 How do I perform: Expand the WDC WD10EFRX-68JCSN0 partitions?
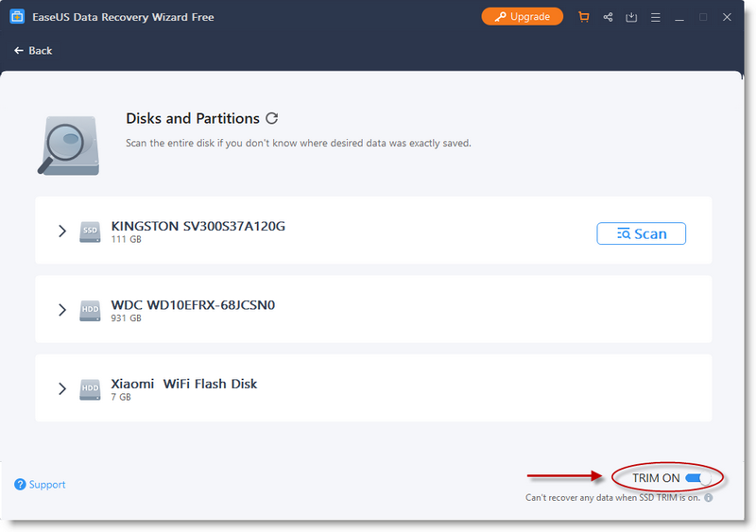[62, 310]
